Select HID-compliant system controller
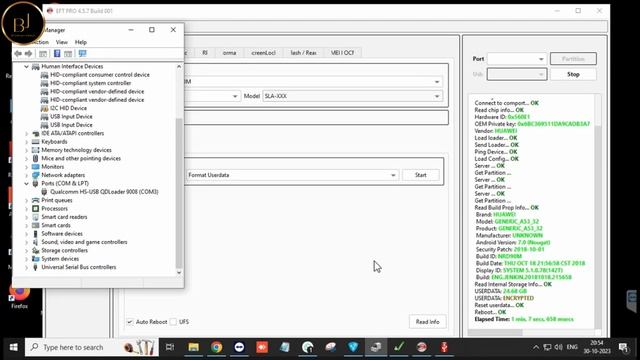This screenshot has height=360, width=640. (x=91, y=83)
